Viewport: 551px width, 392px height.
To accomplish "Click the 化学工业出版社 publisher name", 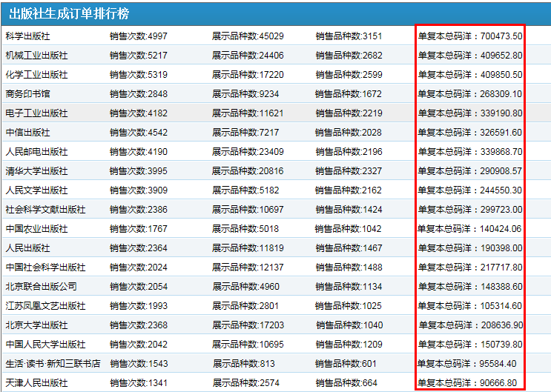I will point(37,75).
